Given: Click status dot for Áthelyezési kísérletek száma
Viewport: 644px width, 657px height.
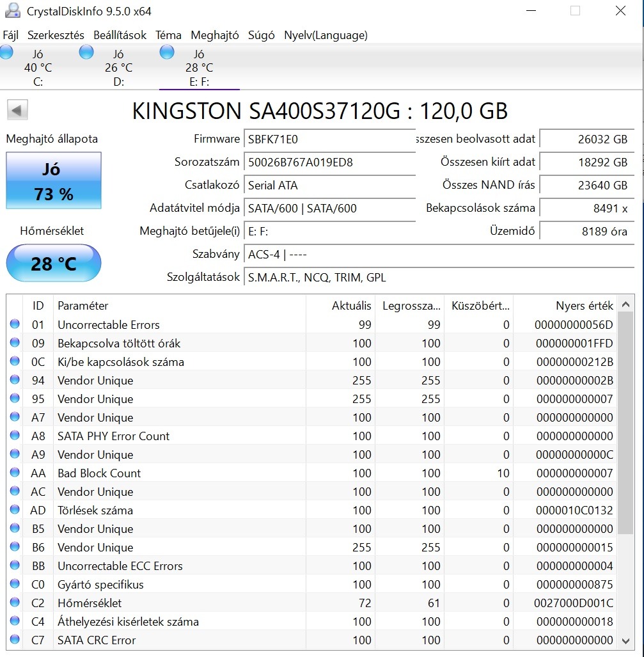Looking at the screenshot, I should point(15,621).
